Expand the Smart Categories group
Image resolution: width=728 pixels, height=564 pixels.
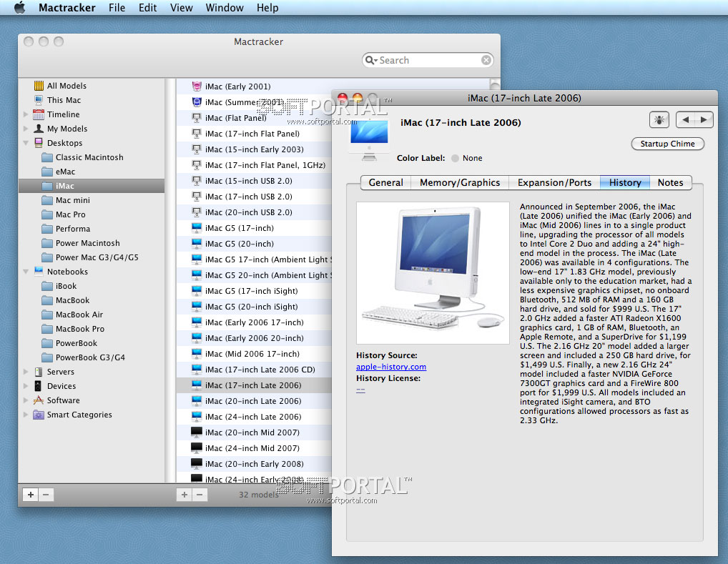(x=26, y=415)
